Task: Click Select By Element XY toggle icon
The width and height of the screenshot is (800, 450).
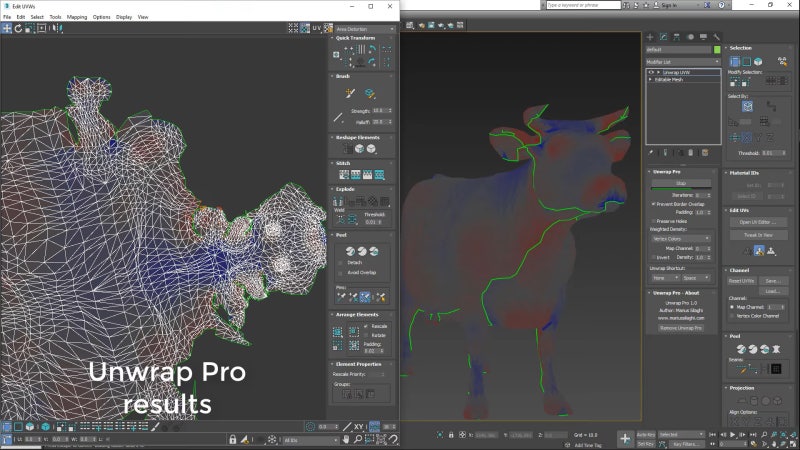Action: tap(747, 106)
